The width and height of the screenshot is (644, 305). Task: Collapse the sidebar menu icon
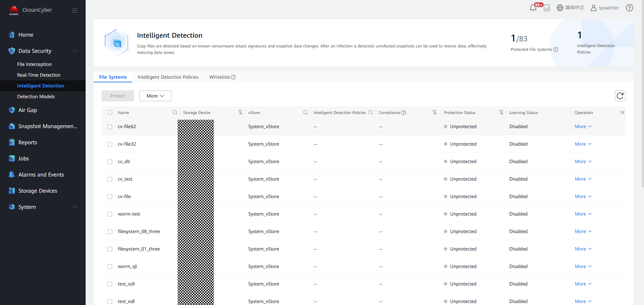(75, 10)
